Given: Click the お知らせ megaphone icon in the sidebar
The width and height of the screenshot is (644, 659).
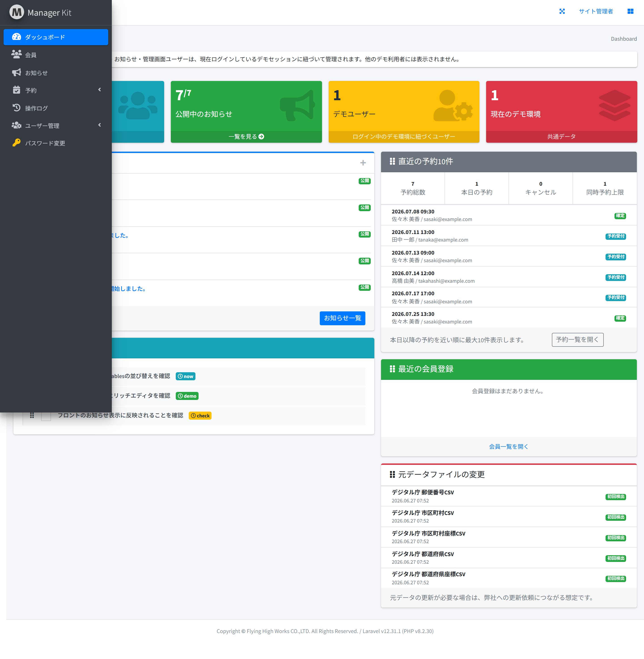Looking at the screenshot, I should tap(16, 72).
